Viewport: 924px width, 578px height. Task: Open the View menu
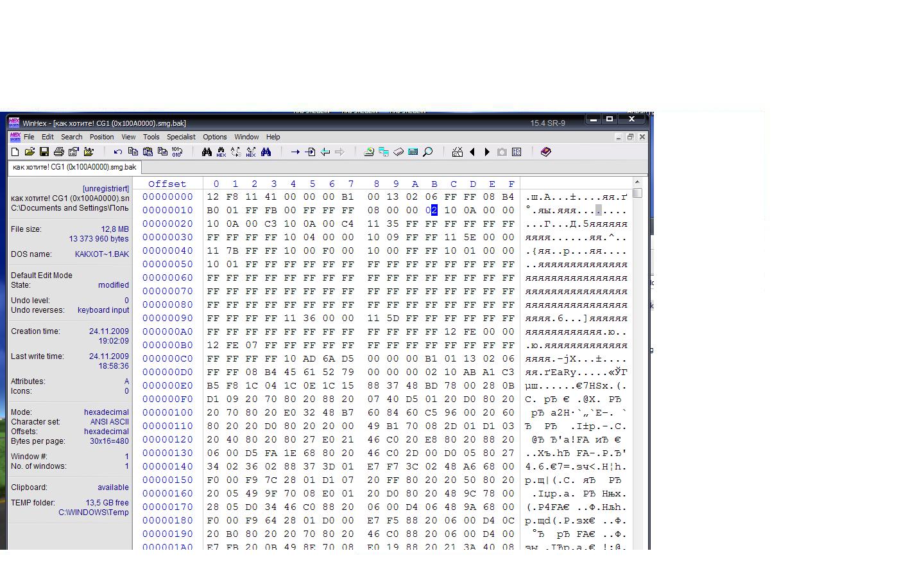(128, 137)
